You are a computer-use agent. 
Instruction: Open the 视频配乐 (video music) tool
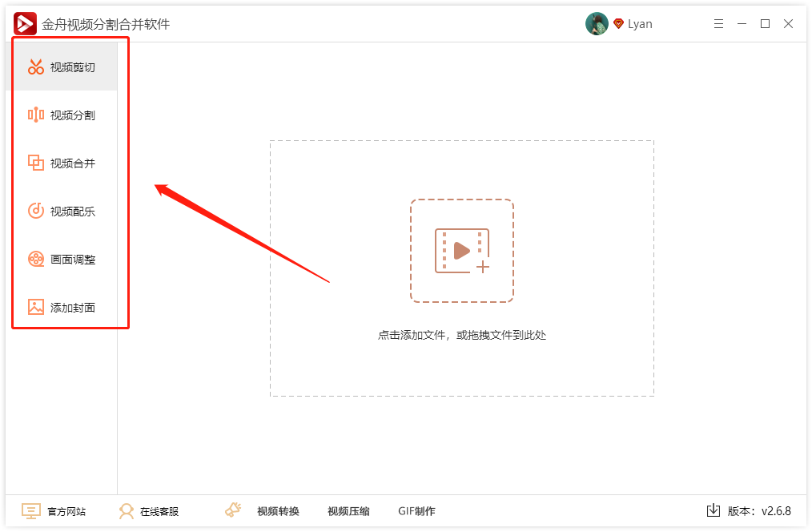tap(60, 211)
